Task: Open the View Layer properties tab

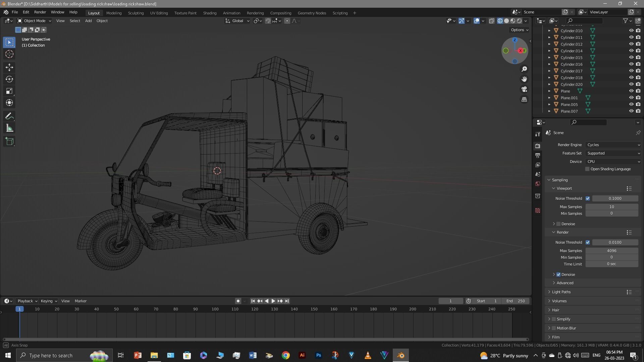Action: [x=538, y=165]
